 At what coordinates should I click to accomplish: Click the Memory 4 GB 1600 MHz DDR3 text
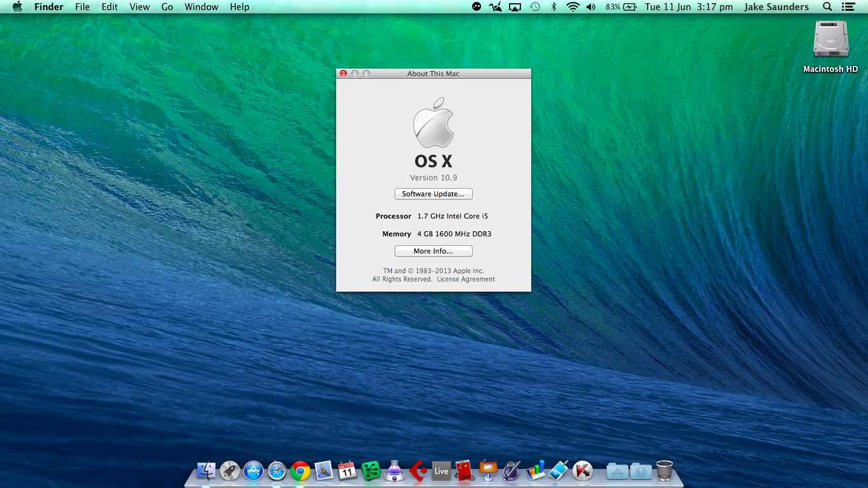(437, 234)
